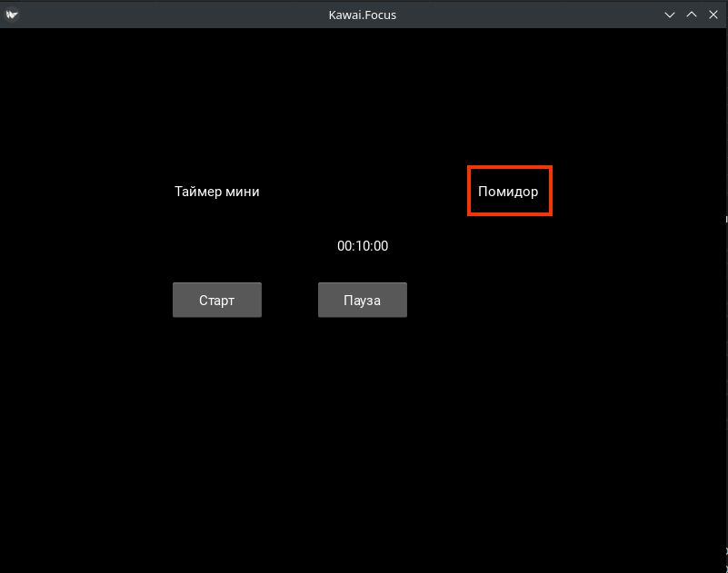
Task: Maximize the Kawai.Focus window
Action: click(692, 15)
